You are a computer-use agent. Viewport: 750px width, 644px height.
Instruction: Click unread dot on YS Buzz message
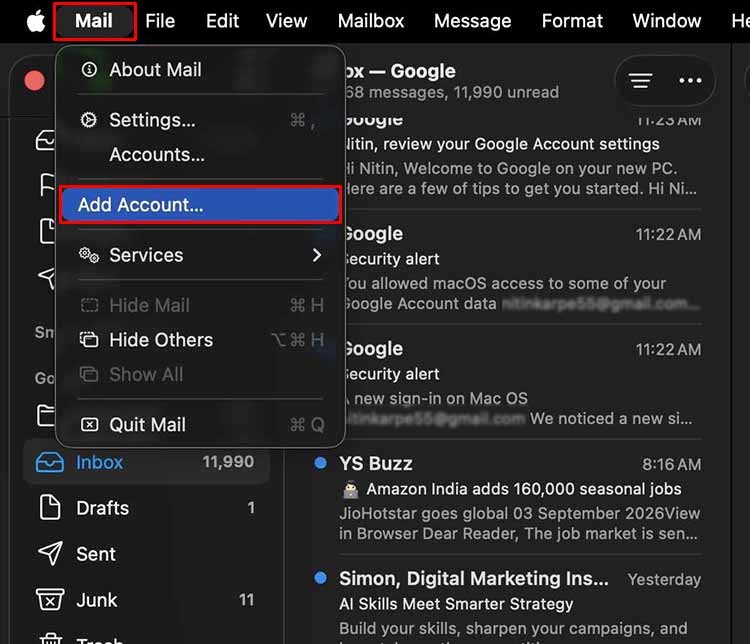(320, 463)
